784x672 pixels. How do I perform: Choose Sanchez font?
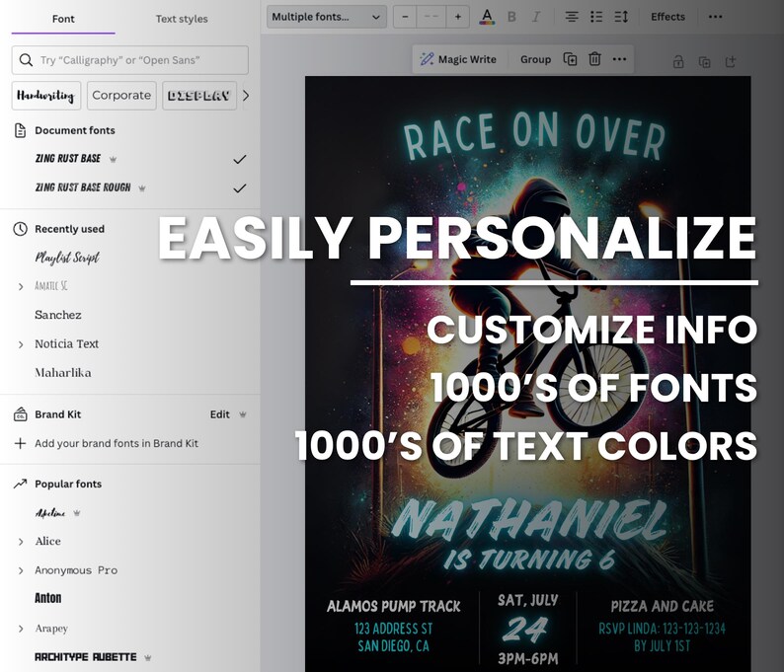click(x=58, y=315)
